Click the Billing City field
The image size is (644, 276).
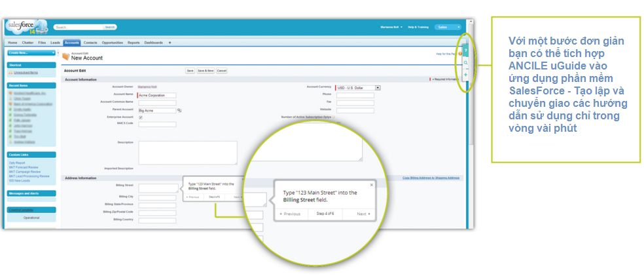[x=157, y=198]
